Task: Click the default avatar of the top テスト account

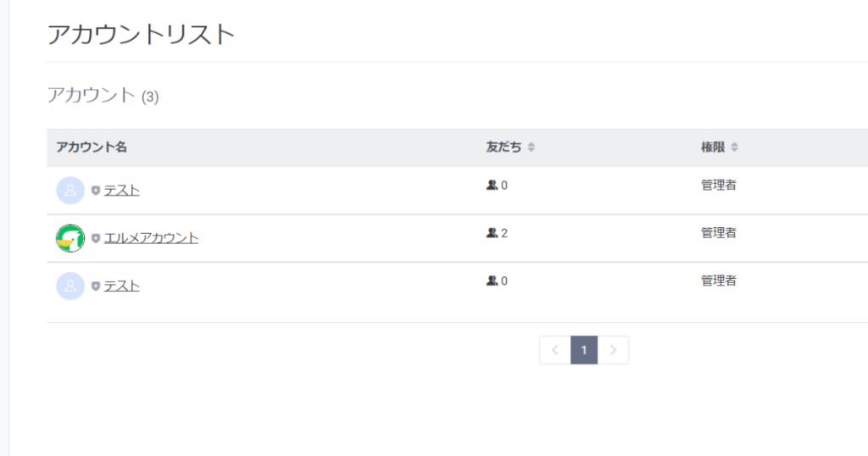Action: pos(70,191)
